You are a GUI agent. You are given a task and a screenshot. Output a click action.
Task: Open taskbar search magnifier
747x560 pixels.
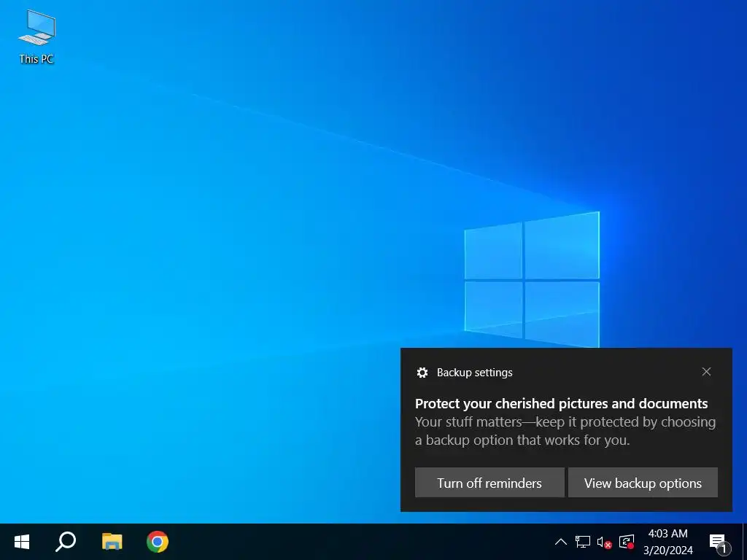[66, 542]
